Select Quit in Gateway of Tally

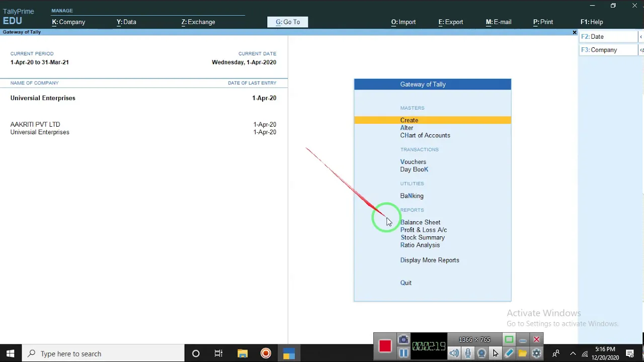tap(406, 283)
